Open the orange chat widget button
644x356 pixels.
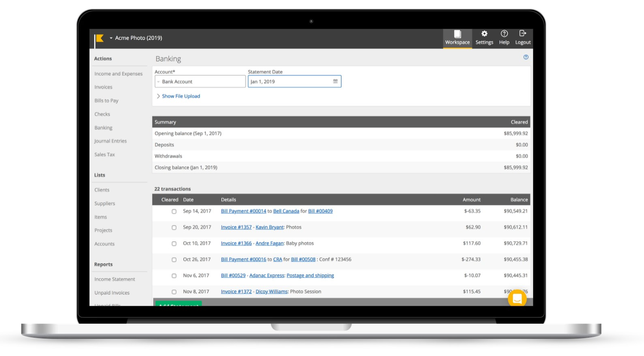click(517, 299)
